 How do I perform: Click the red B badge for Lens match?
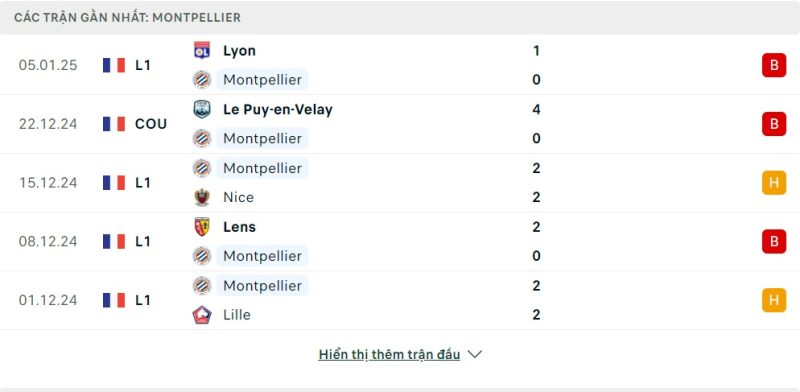(x=774, y=241)
